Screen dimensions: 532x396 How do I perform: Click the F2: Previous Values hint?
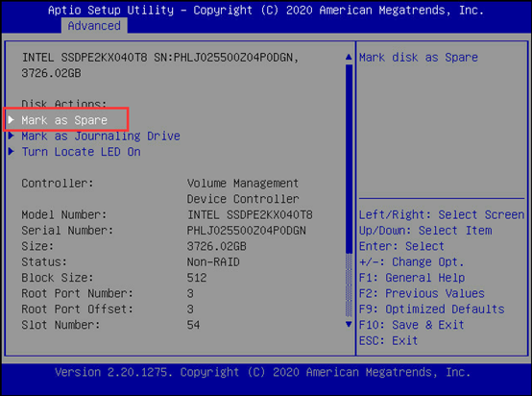422,293
